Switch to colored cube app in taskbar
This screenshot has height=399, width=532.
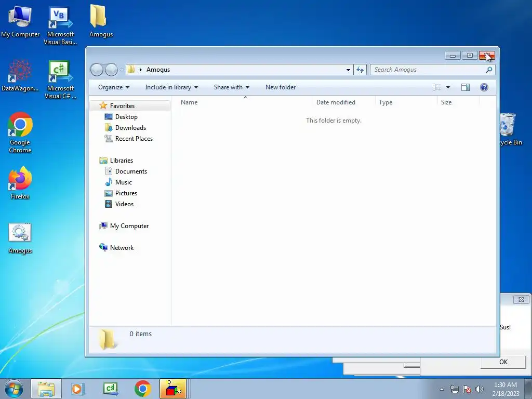[173, 389]
